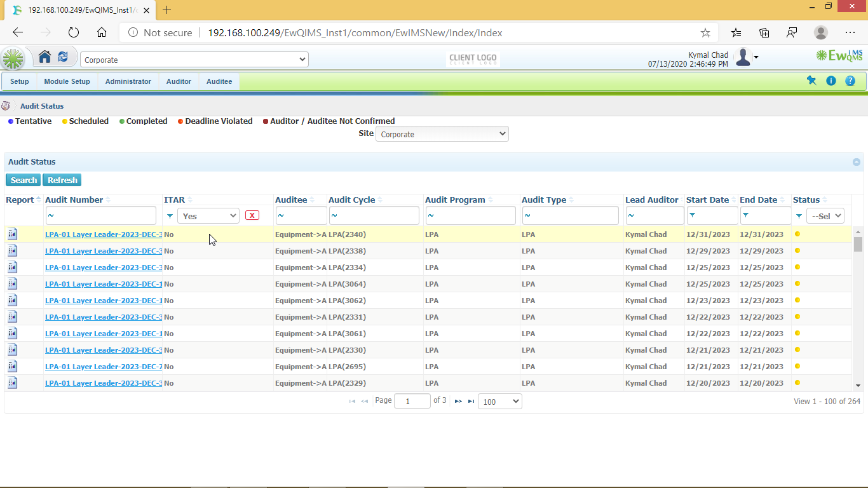
Task: Click the Audit Number filter text box
Action: (100, 215)
